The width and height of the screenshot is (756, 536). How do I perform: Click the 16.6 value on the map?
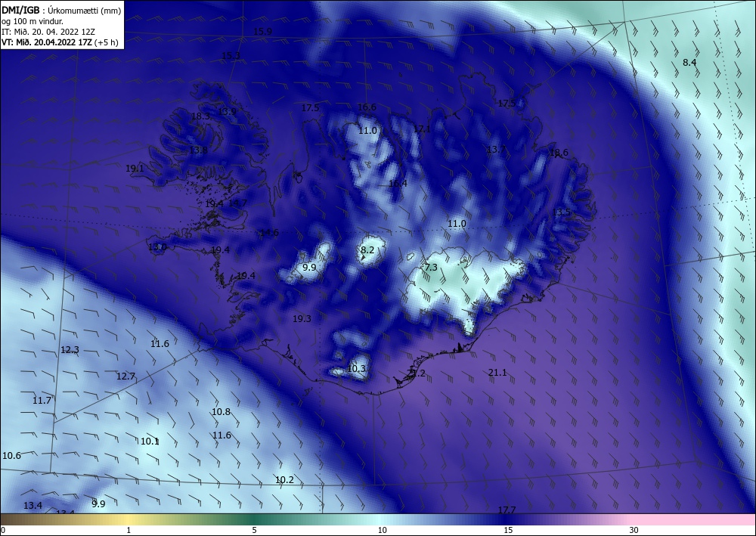coord(367,107)
